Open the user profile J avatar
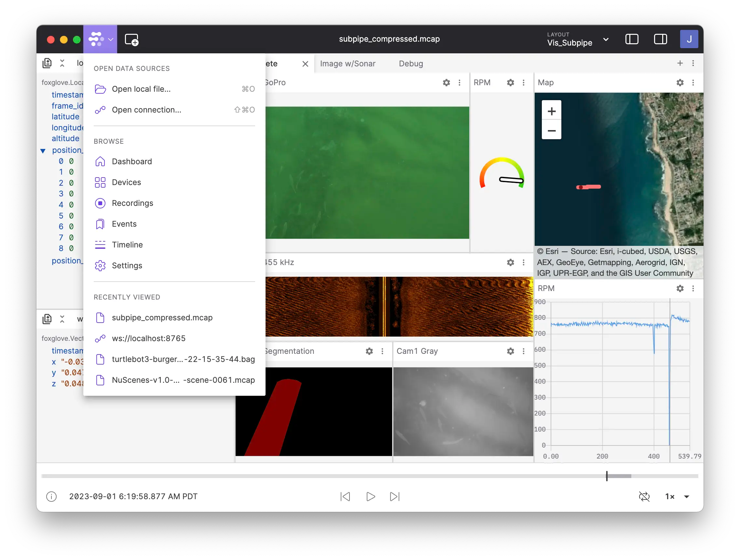 689,39
